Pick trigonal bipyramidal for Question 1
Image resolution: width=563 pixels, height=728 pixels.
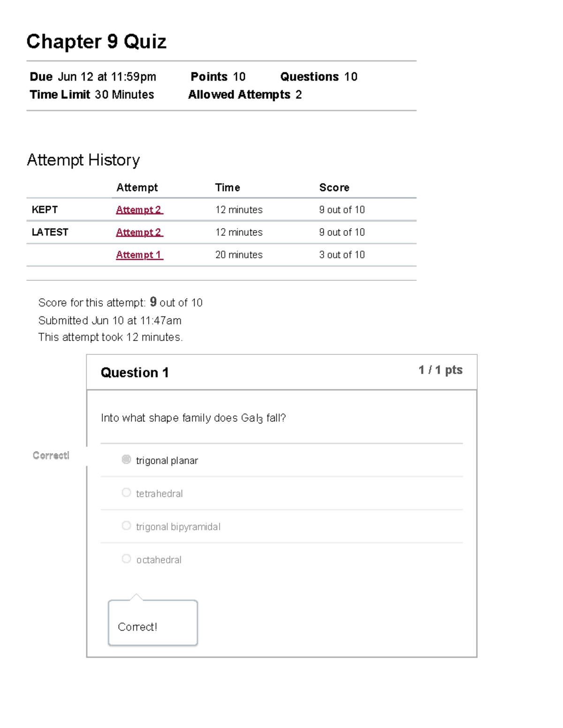[126, 525]
